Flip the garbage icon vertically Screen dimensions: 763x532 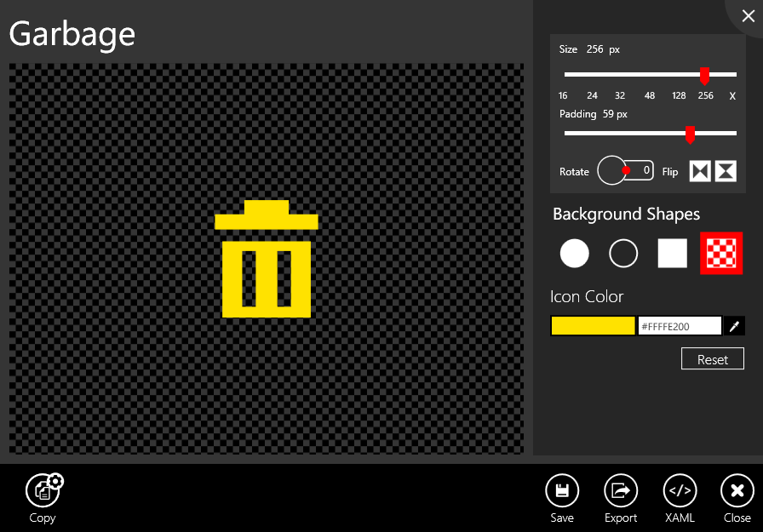(725, 170)
